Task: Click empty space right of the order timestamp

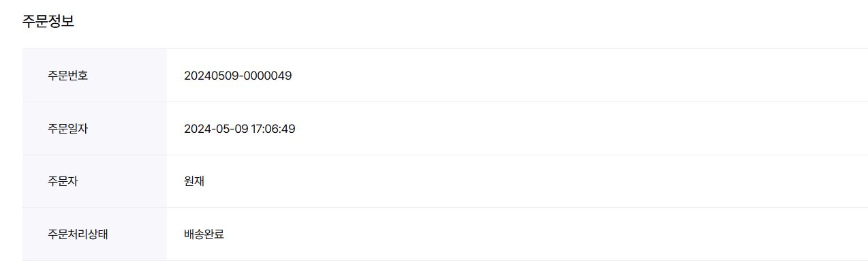Action: (x=545, y=129)
